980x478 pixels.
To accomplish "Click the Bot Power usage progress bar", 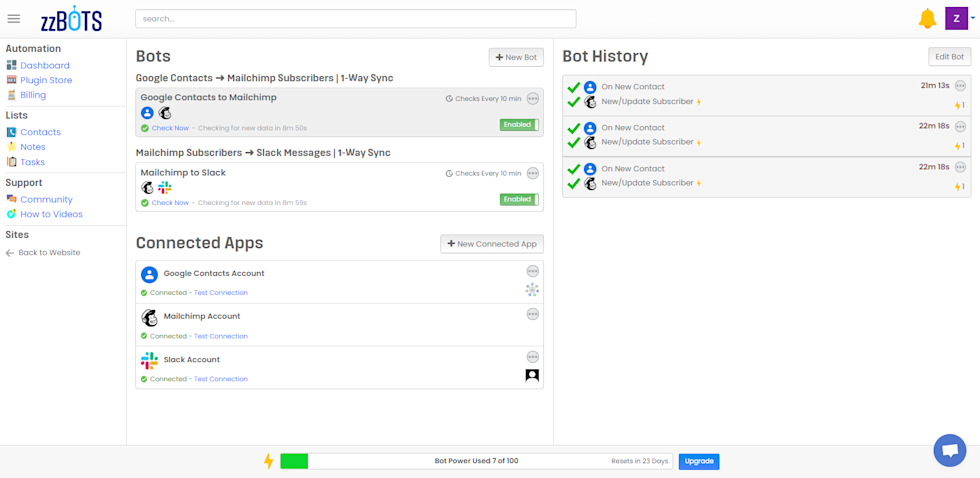I will (x=475, y=461).
